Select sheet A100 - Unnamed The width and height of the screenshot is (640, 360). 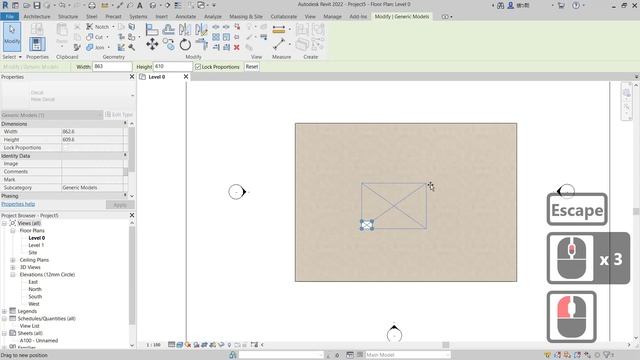[39, 340]
